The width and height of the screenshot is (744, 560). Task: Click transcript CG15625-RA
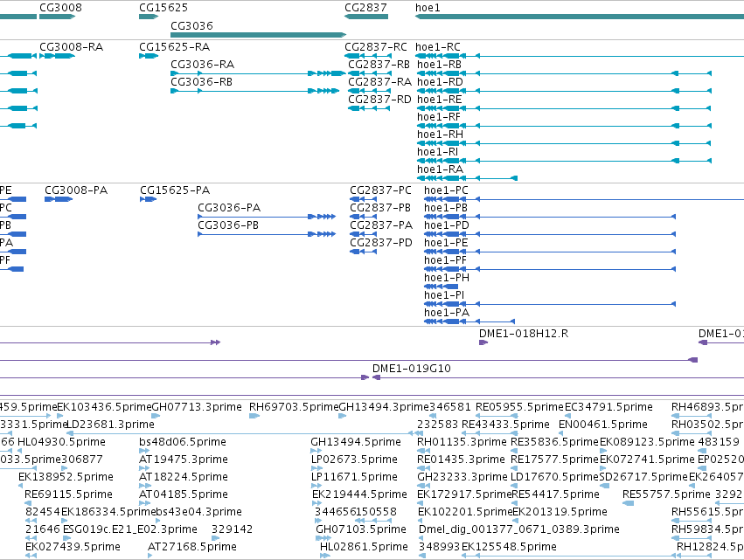point(149,56)
